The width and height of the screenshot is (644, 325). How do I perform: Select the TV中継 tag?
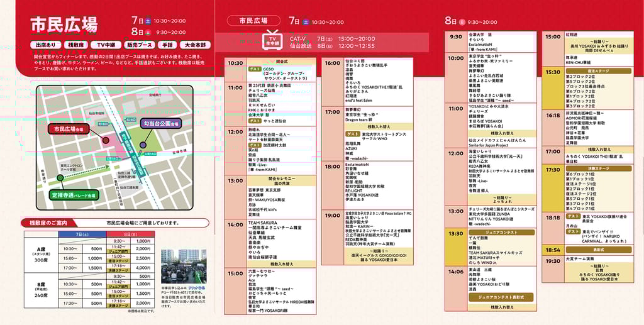click(106, 45)
